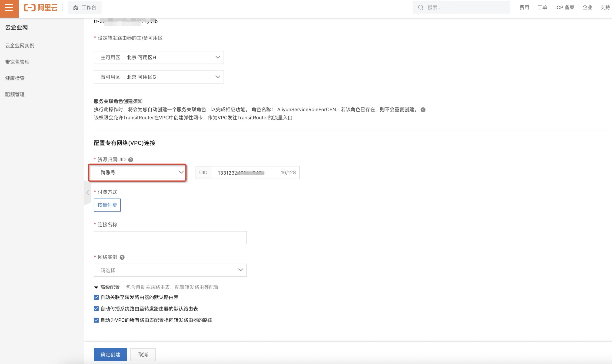
Task: Click the 确定创建 button
Action: (x=110, y=354)
